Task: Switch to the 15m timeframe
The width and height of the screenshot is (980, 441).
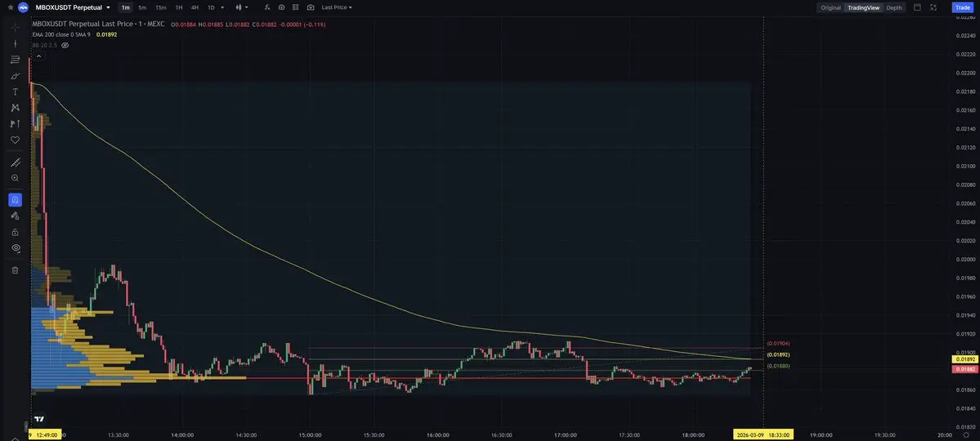Action: 161,7
